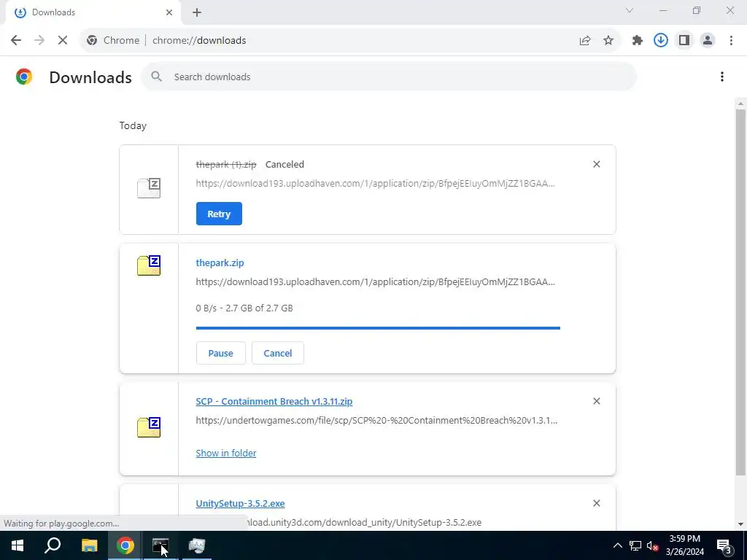Image resolution: width=747 pixels, height=560 pixels.
Task: Open SCP - Containment Breach v1.3.11.zip link
Action: pos(274,402)
